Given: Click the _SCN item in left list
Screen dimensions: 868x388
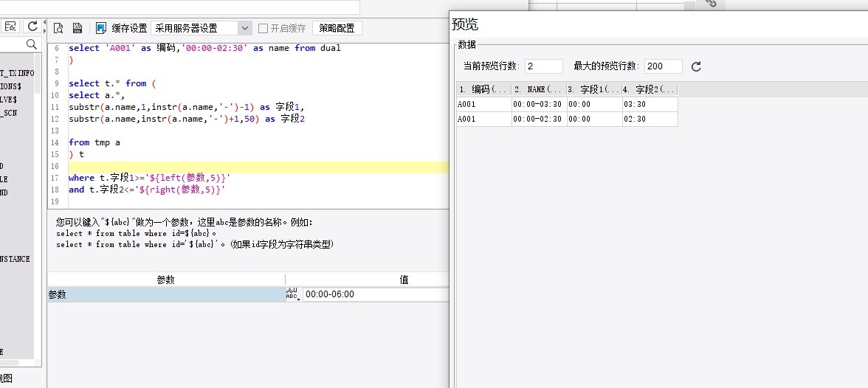Looking at the screenshot, I should pos(8,113).
